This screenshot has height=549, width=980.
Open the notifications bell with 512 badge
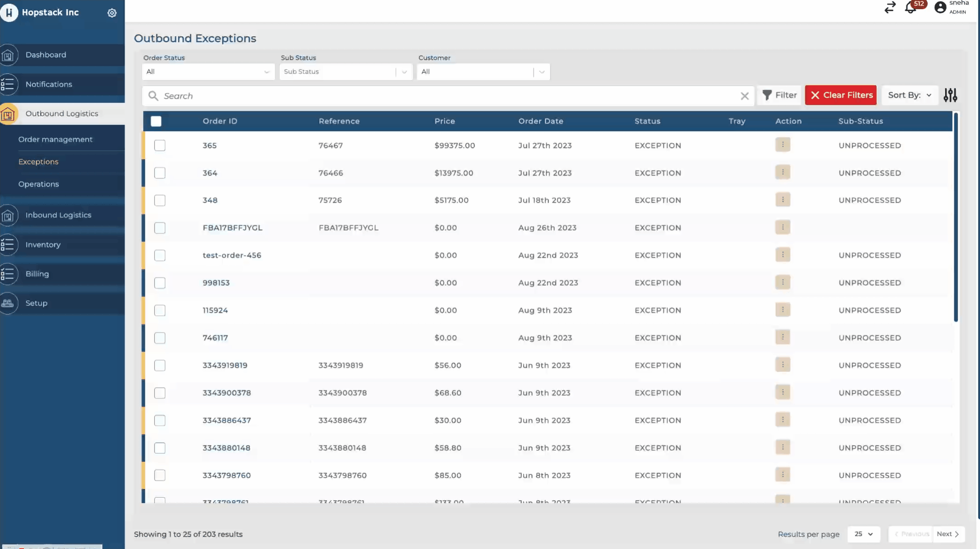[911, 8]
